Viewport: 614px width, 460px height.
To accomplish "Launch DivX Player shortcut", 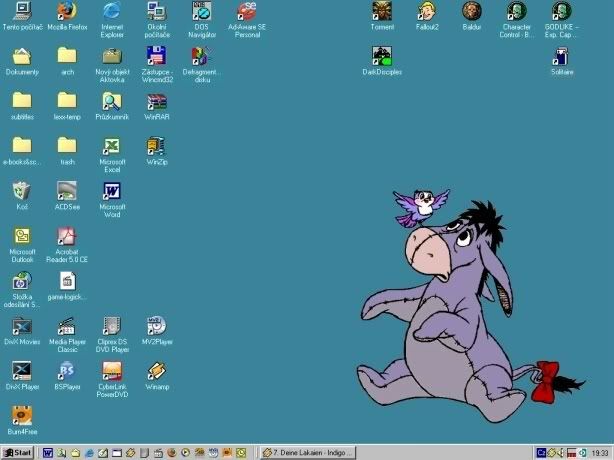I will (x=22, y=376).
